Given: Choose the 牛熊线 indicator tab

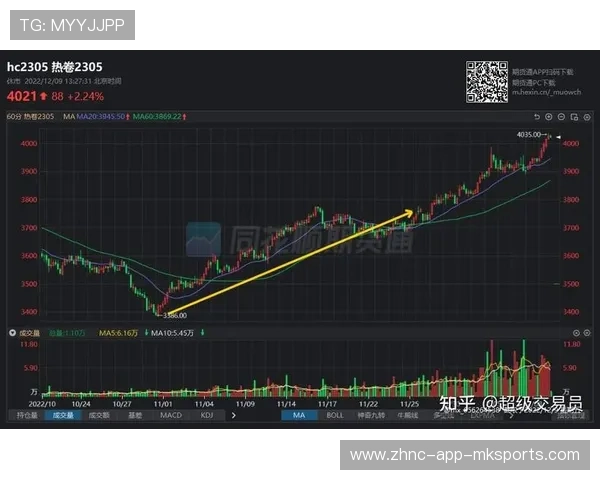Looking at the screenshot, I should coord(407,415).
